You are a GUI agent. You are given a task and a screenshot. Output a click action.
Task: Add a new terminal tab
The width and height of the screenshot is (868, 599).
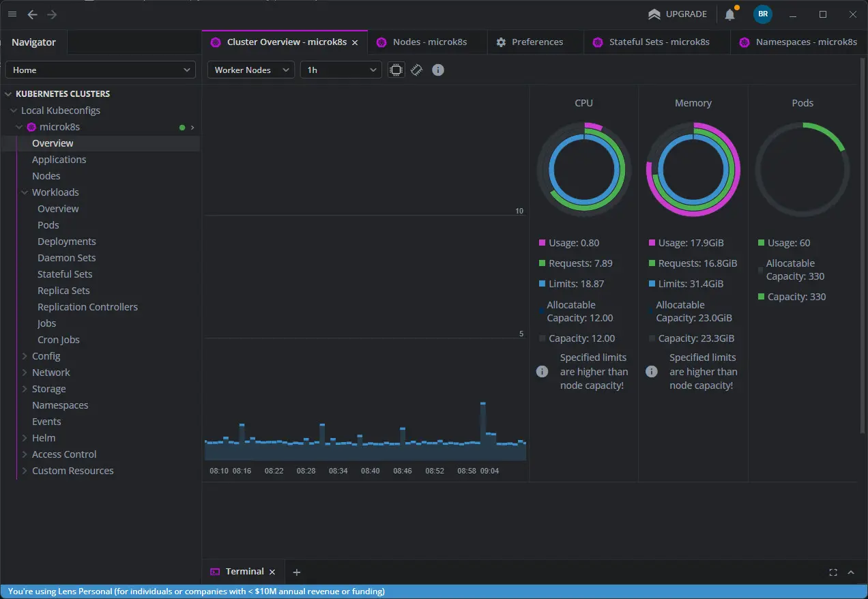[x=296, y=572]
